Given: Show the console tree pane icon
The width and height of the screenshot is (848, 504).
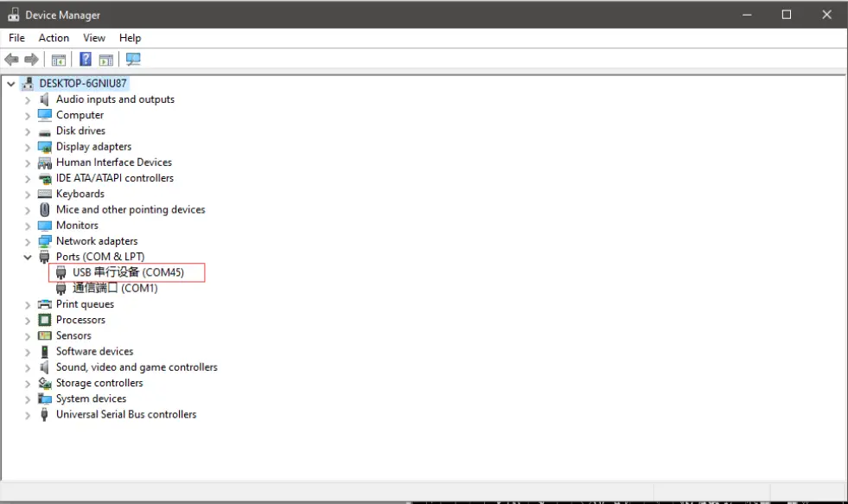Looking at the screenshot, I should pos(59,60).
